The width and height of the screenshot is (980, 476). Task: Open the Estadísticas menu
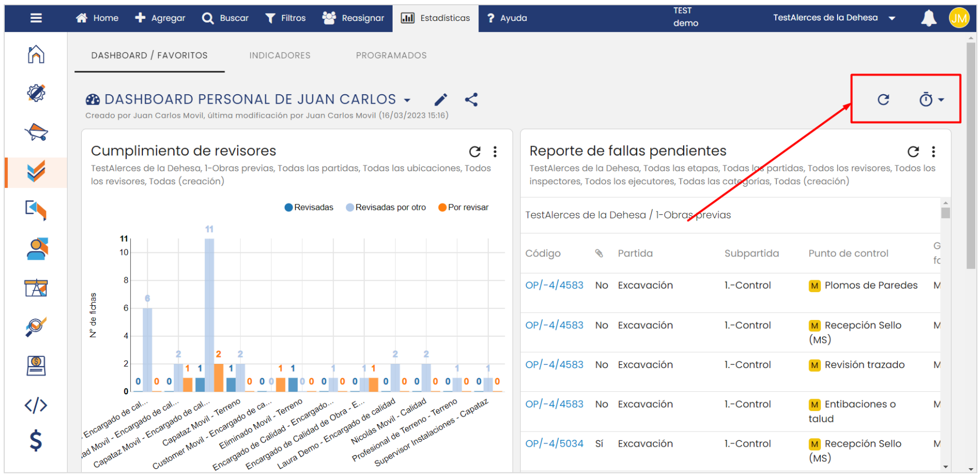436,18
